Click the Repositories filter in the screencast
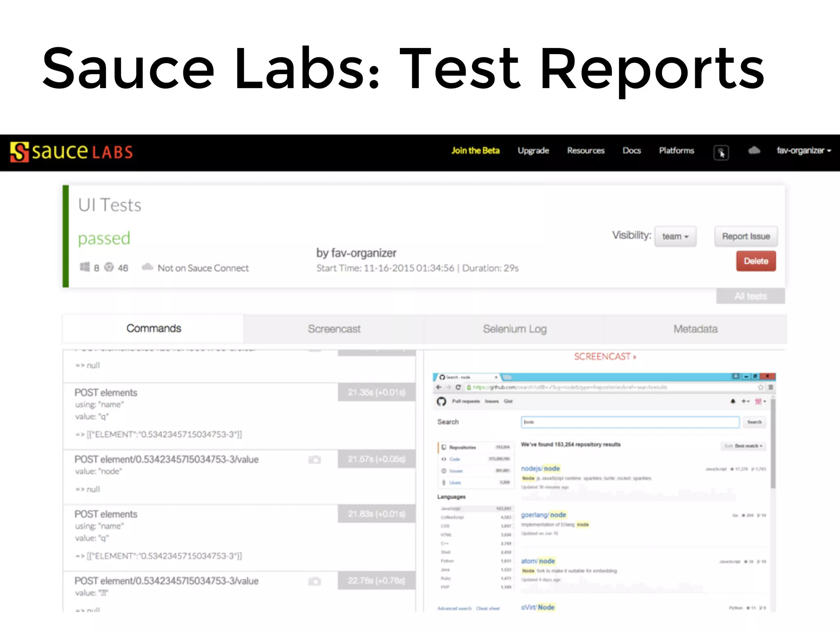The image size is (840, 630). [475, 447]
